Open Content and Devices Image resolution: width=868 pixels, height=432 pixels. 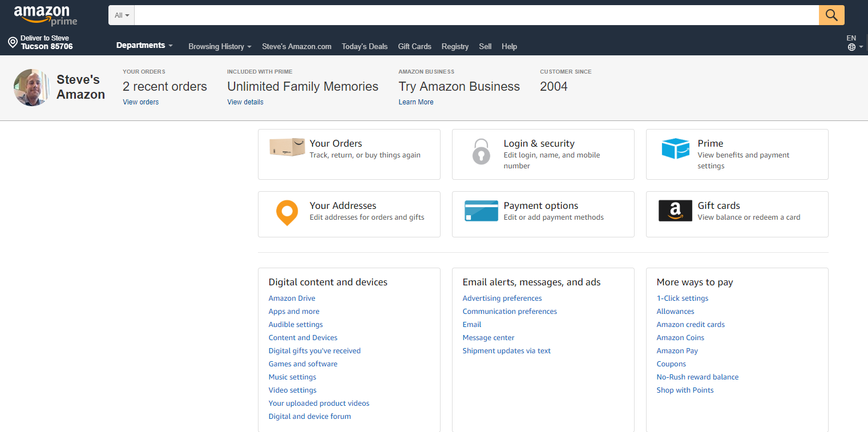[x=303, y=338]
